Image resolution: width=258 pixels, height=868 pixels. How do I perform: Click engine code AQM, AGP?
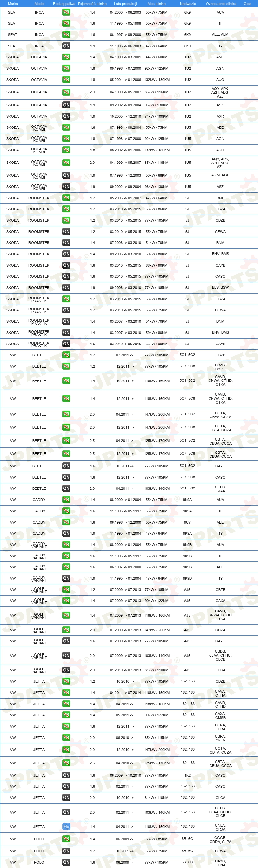pyautogui.click(x=220, y=175)
